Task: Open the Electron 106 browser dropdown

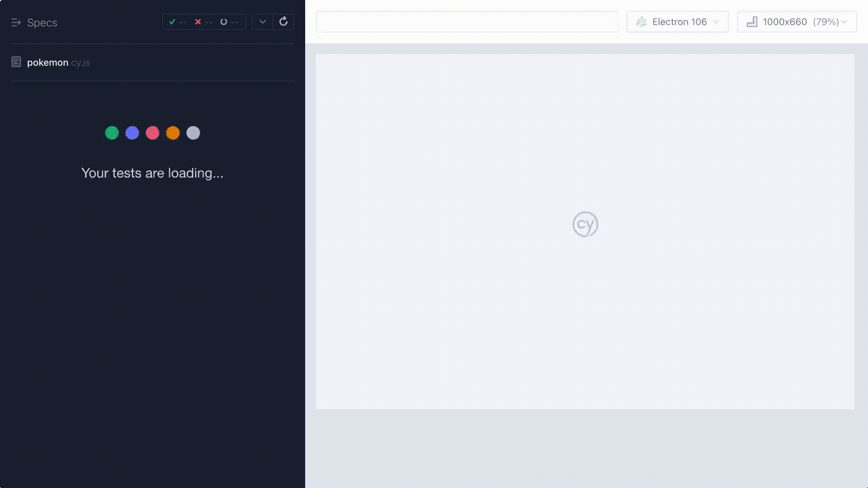Action: tap(677, 22)
